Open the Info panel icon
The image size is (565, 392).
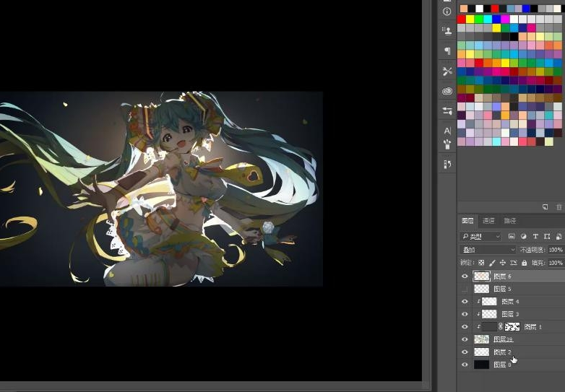coord(447,12)
